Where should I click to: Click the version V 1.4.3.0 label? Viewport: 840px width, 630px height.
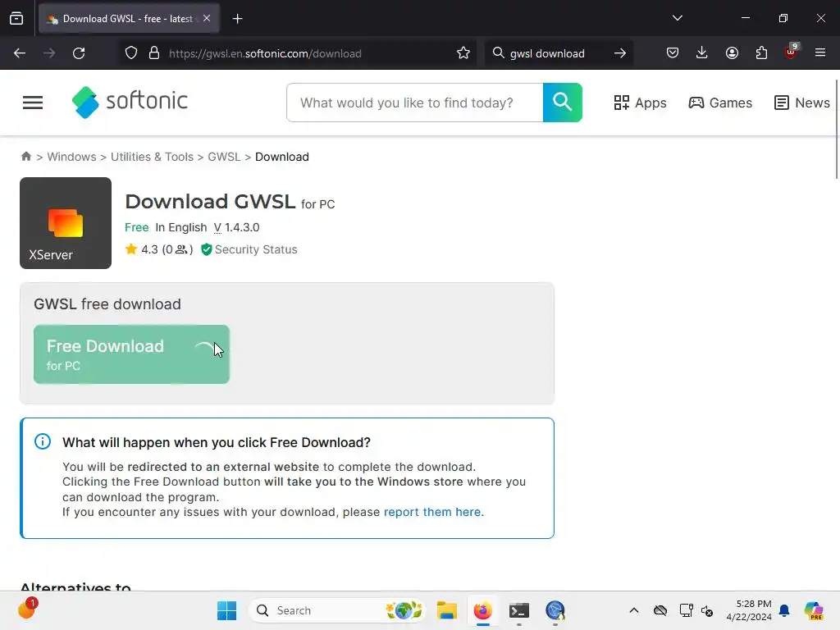[x=236, y=227]
